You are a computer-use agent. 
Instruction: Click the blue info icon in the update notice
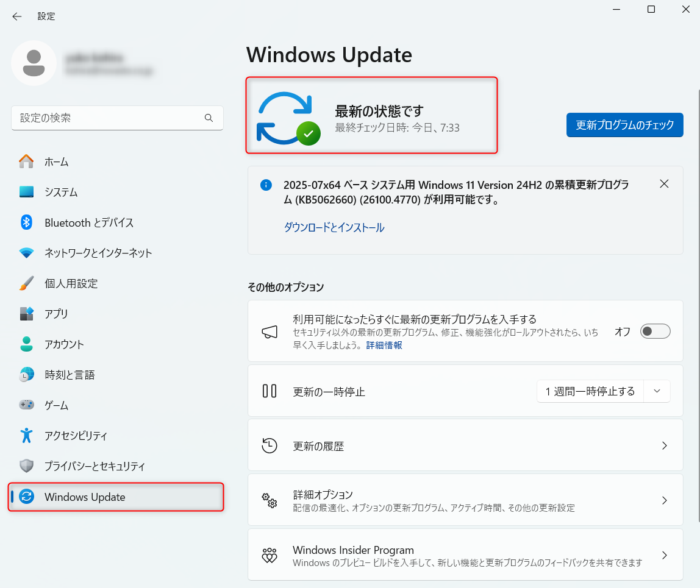pos(266,185)
